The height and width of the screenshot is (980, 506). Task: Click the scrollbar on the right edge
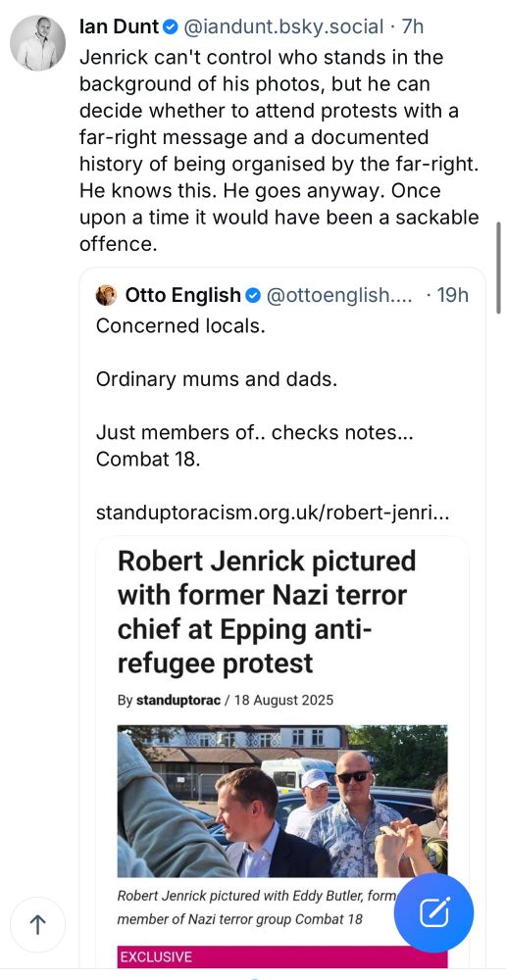(x=498, y=268)
